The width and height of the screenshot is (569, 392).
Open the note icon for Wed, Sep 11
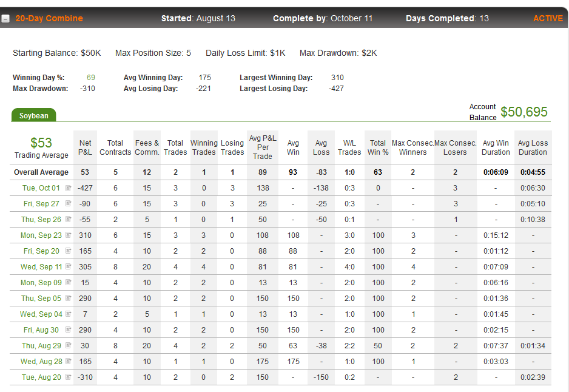(x=68, y=266)
